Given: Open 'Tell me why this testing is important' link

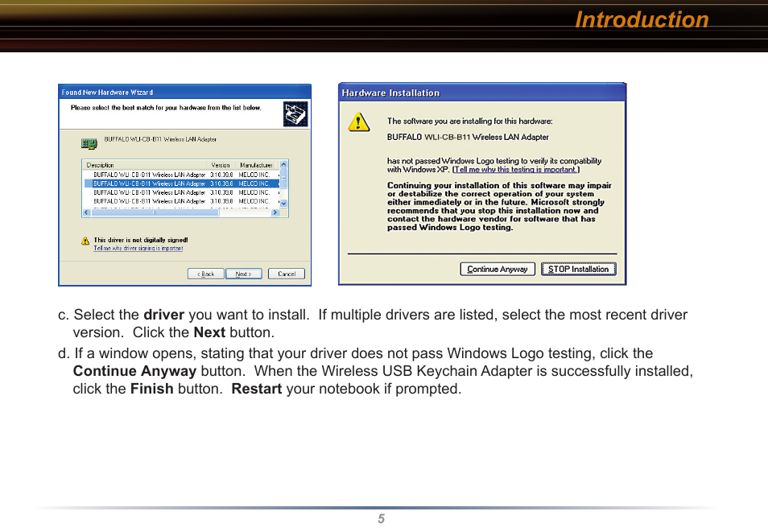Looking at the screenshot, I should 515,170.
